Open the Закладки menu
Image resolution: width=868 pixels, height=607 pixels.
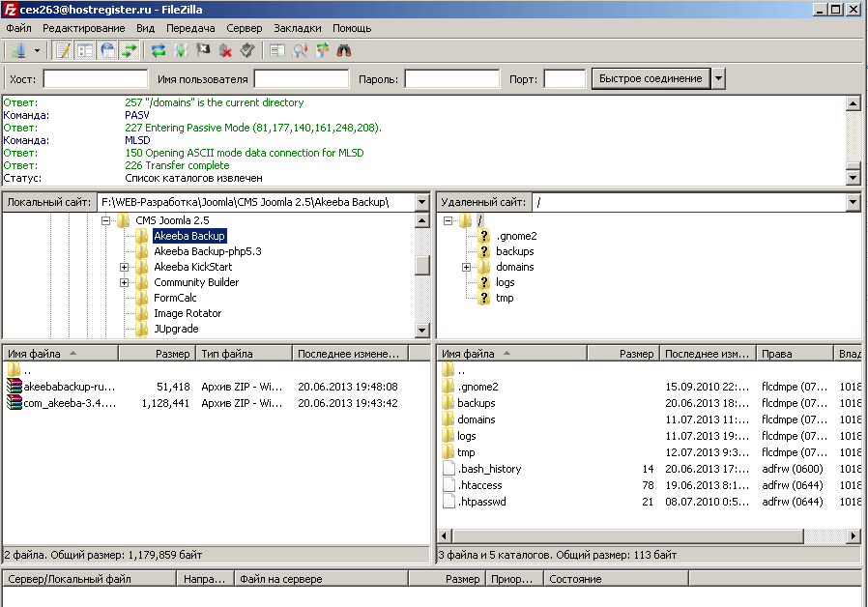click(298, 29)
